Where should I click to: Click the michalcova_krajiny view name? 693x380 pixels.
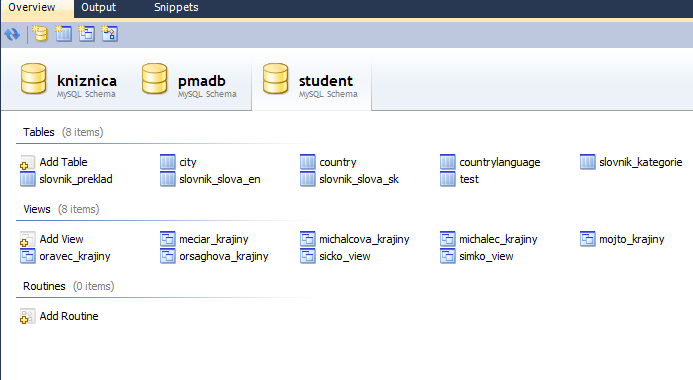[x=364, y=239]
